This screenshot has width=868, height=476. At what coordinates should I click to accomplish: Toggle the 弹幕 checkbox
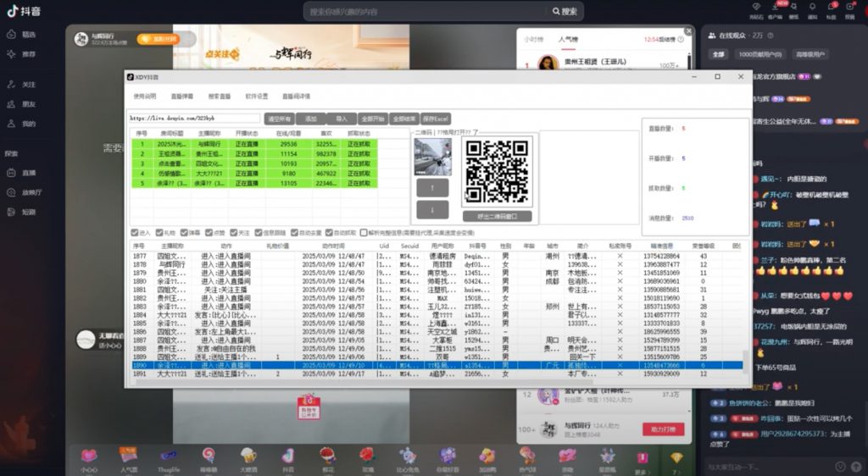[184, 233]
